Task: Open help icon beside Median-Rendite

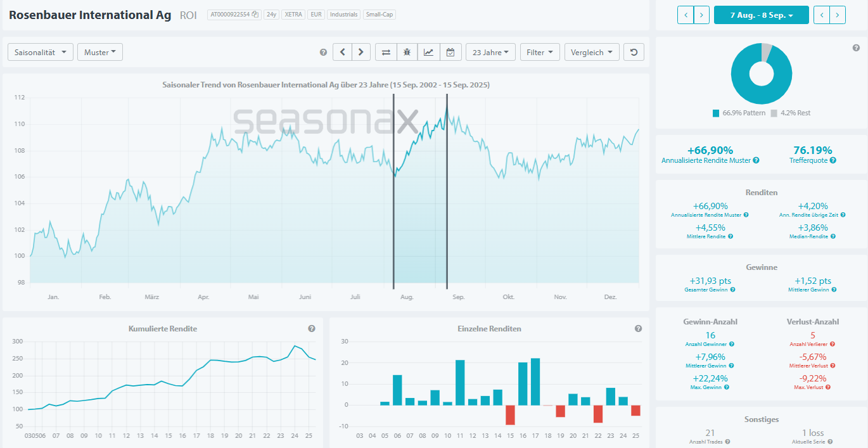Action: (x=833, y=236)
